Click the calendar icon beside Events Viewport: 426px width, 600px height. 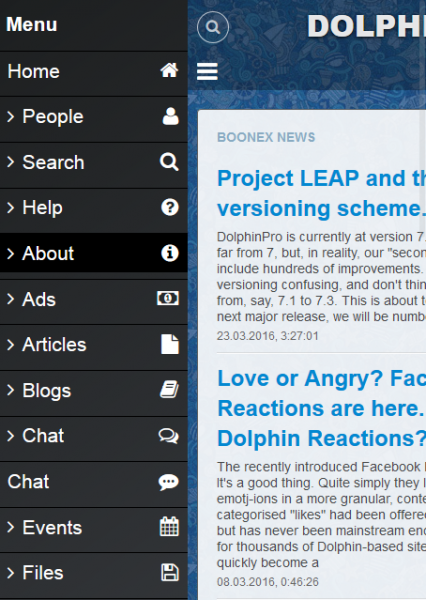(x=169, y=527)
